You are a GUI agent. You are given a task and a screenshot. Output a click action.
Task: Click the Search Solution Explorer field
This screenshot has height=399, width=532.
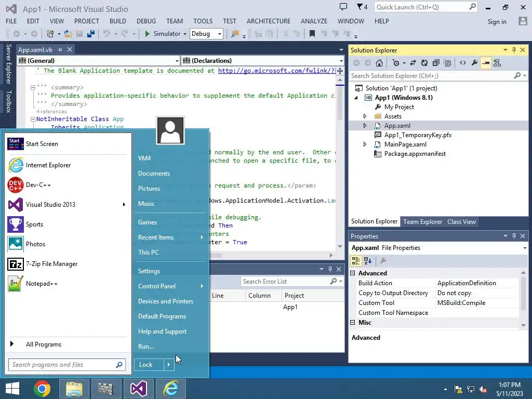pos(437,76)
